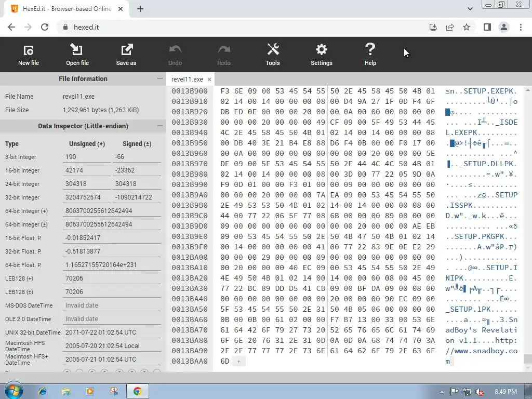Collapse the Data Inspector panel
532x399 pixels.
160,126
